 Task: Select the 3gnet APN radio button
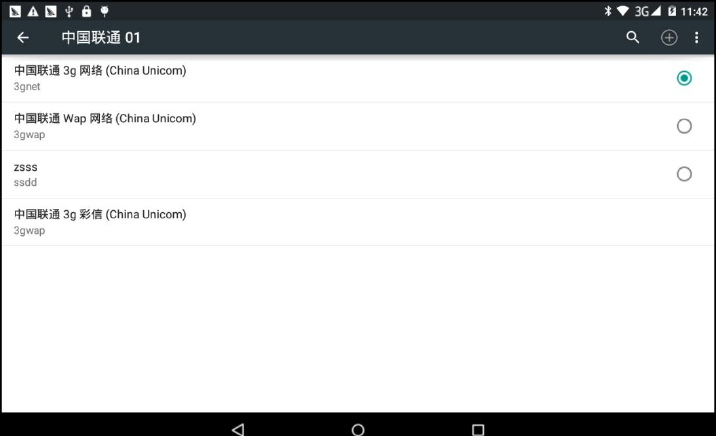pos(684,78)
